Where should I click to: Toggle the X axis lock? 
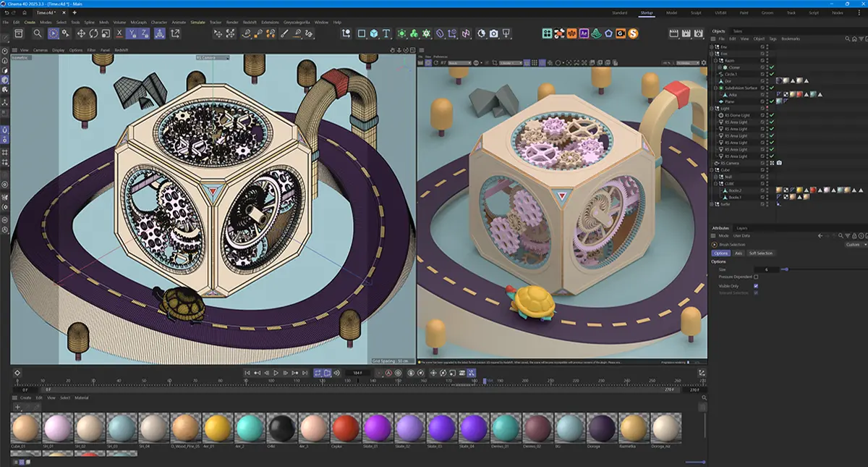click(119, 33)
